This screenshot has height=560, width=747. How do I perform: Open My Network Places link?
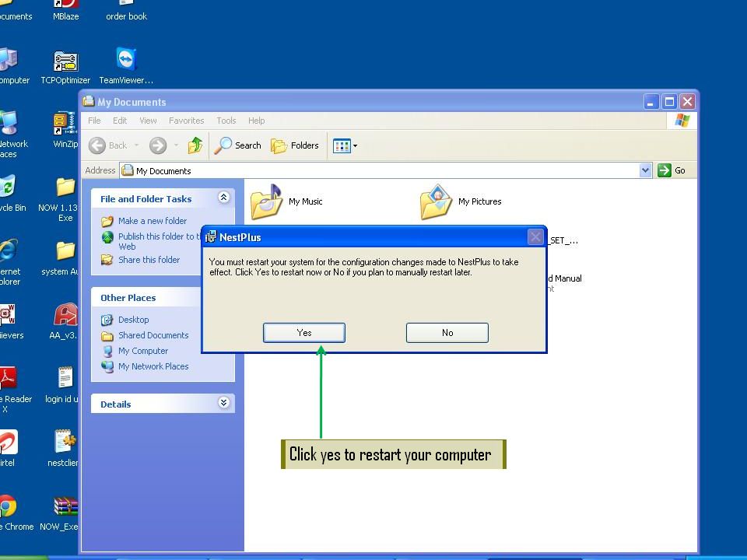coord(153,366)
